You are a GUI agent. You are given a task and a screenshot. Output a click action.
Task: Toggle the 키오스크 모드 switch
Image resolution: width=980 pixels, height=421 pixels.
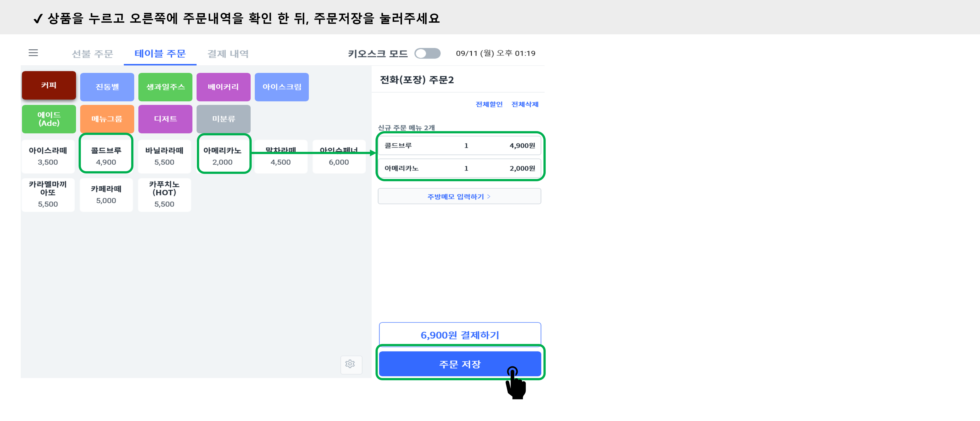click(x=427, y=54)
